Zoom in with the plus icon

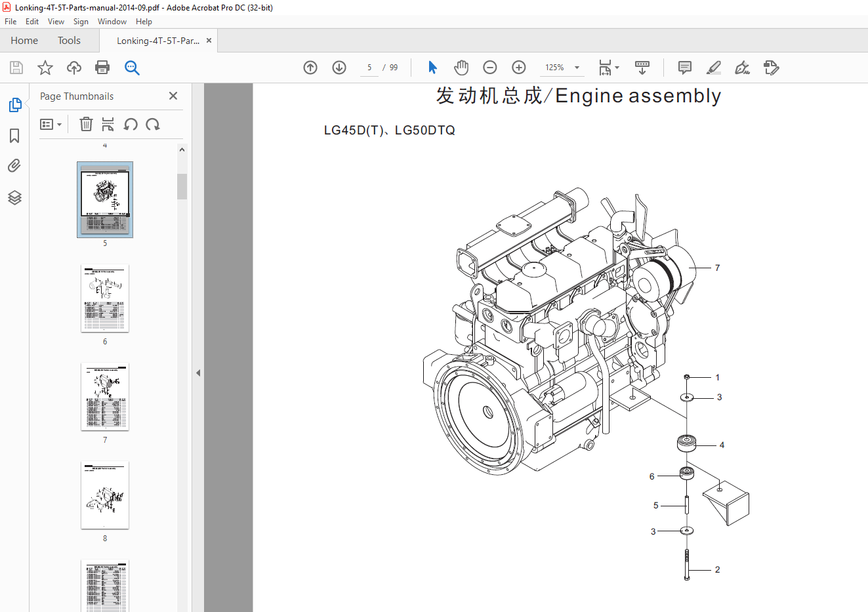[519, 68]
